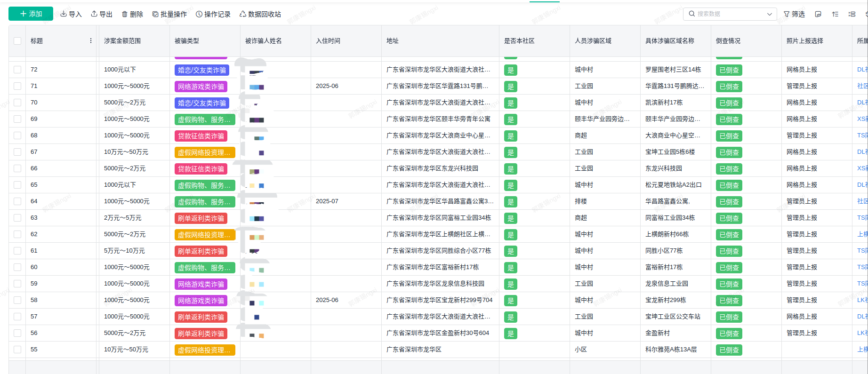Image resolution: width=868 pixels, height=374 pixels.
Task: Open the field visibility eye icon
Action: (x=818, y=14)
